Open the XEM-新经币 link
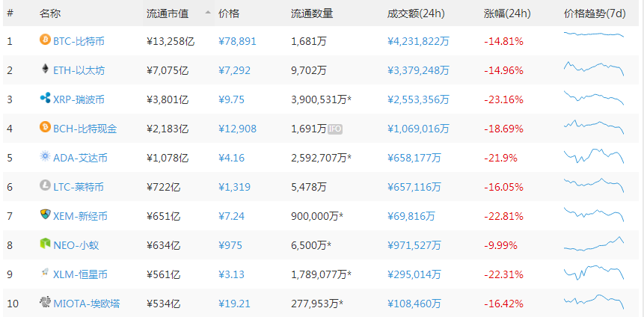Image resolution: width=644 pixels, height=317 pixels. point(81,216)
